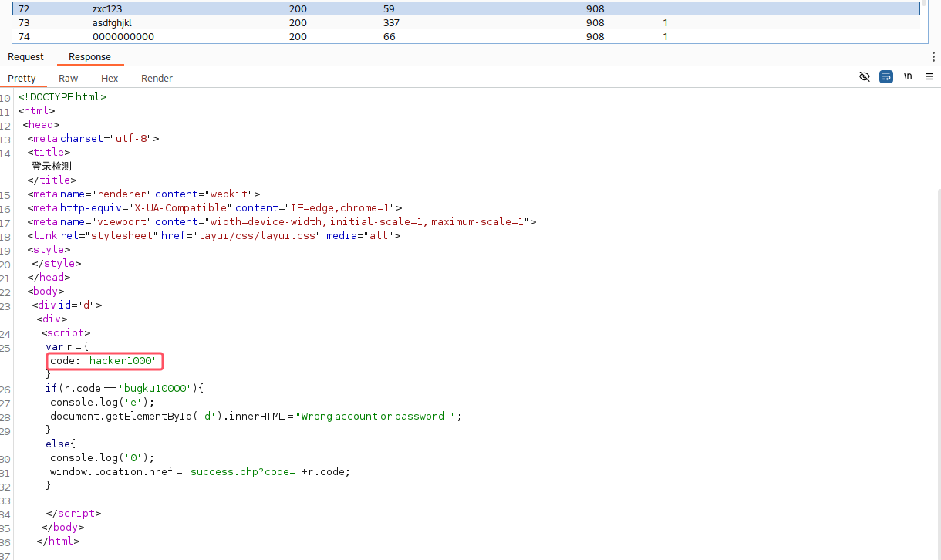Switch to the Raw view tab

click(x=69, y=78)
